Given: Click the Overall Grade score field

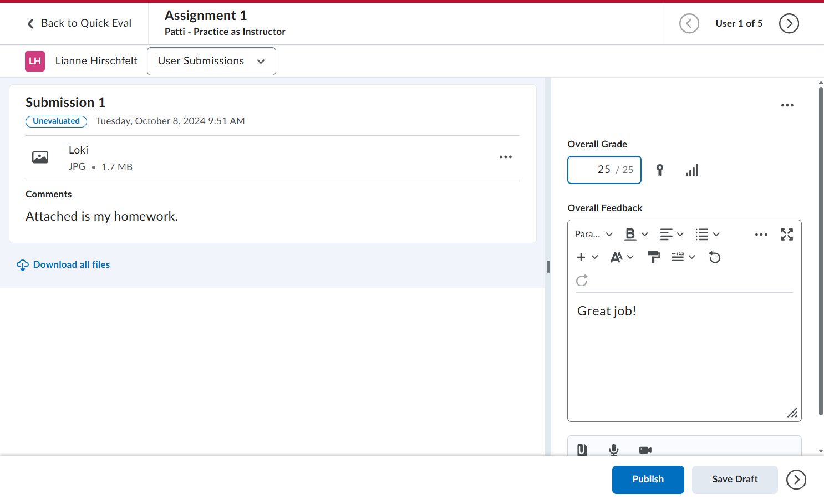Looking at the screenshot, I should tap(604, 170).
